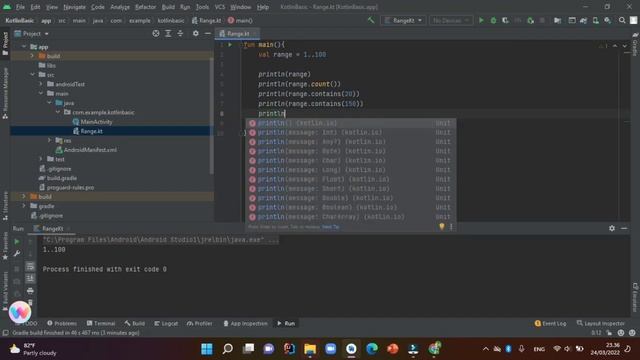Open the Event Log

(x=551, y=323)
